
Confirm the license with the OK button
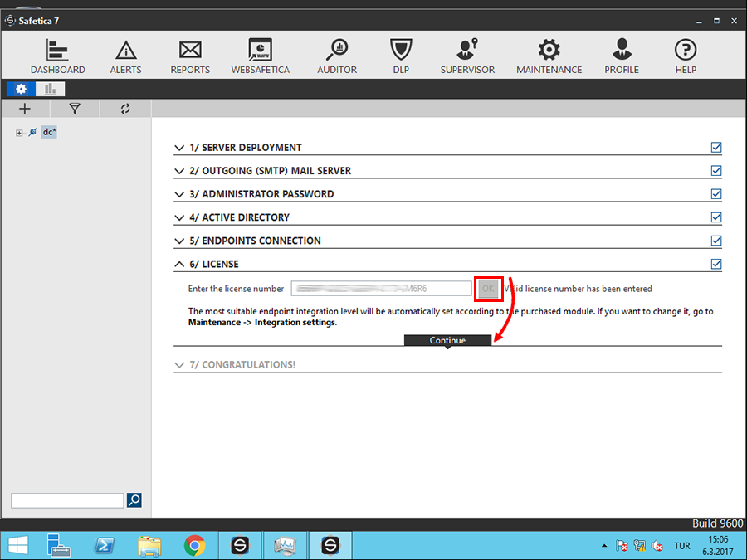click(x=488, y=289)
